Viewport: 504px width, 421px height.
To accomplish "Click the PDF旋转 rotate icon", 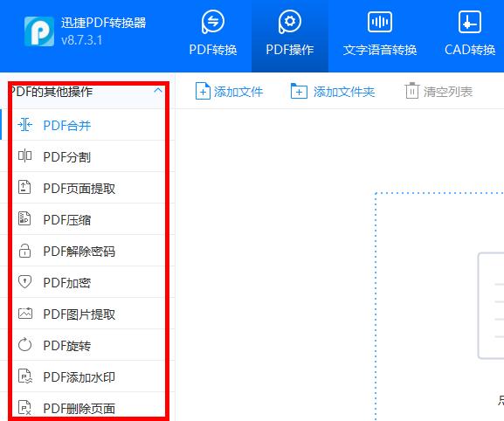I will tap(24, 345).
